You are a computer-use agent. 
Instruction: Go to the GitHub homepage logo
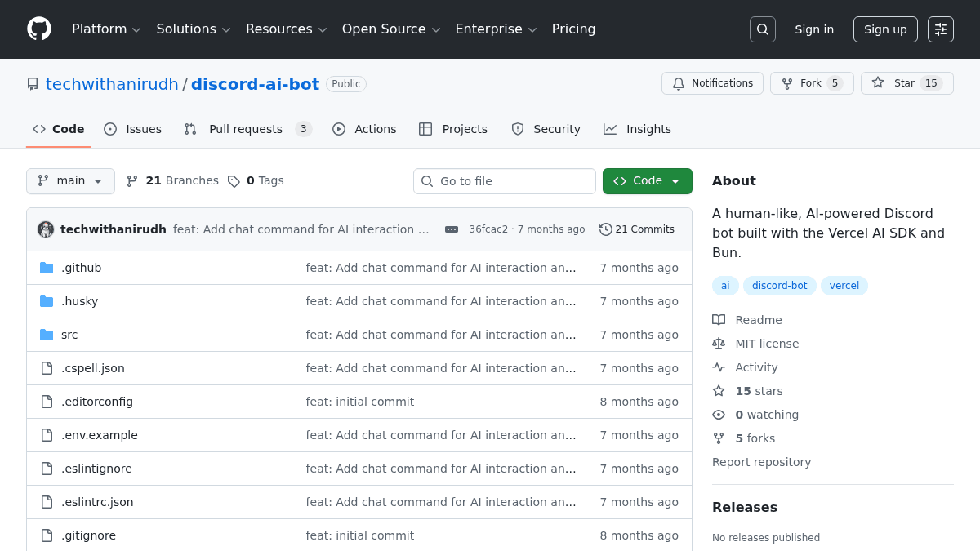[x=39, y=29]
